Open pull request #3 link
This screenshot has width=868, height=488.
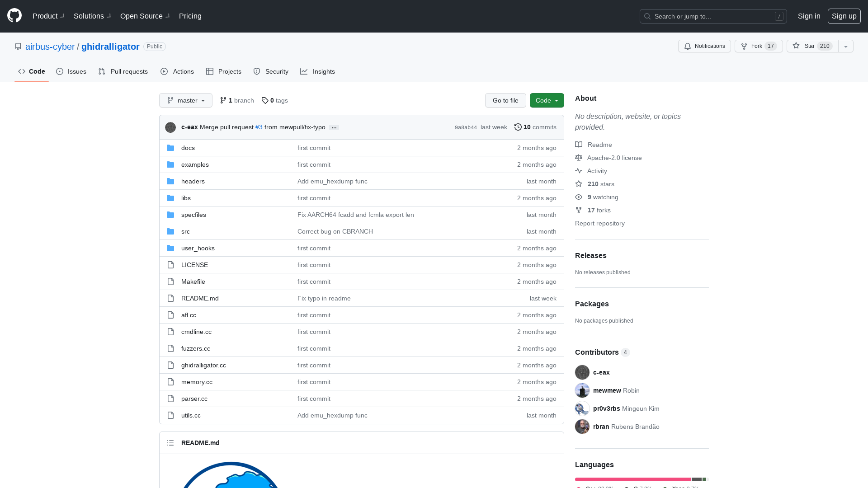click(259, 127)
